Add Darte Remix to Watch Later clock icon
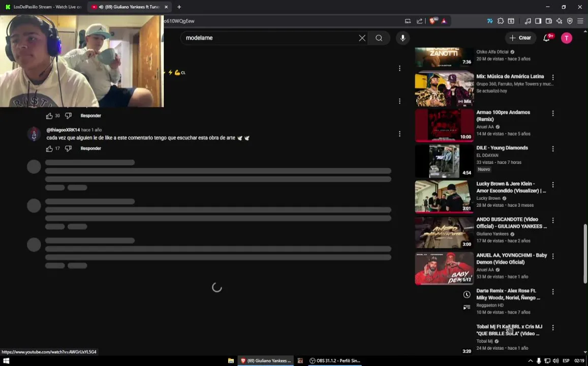 (x=467, y=295)
